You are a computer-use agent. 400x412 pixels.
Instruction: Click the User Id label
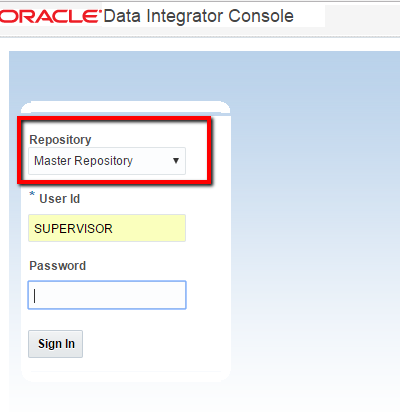pos(60,199)
